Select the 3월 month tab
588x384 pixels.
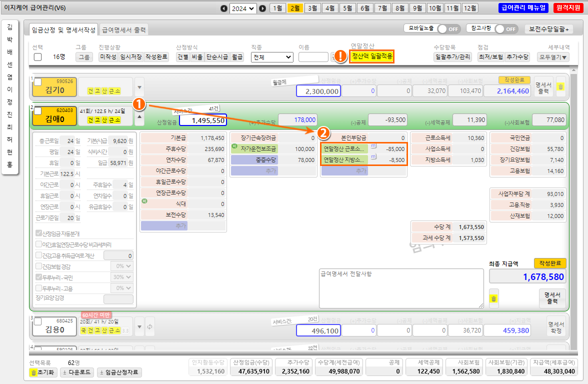(x=312, y=8)
